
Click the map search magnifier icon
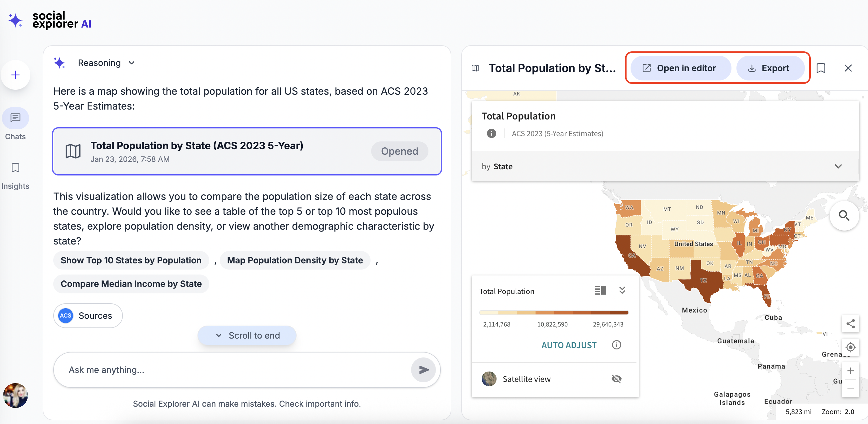[844, 215]
